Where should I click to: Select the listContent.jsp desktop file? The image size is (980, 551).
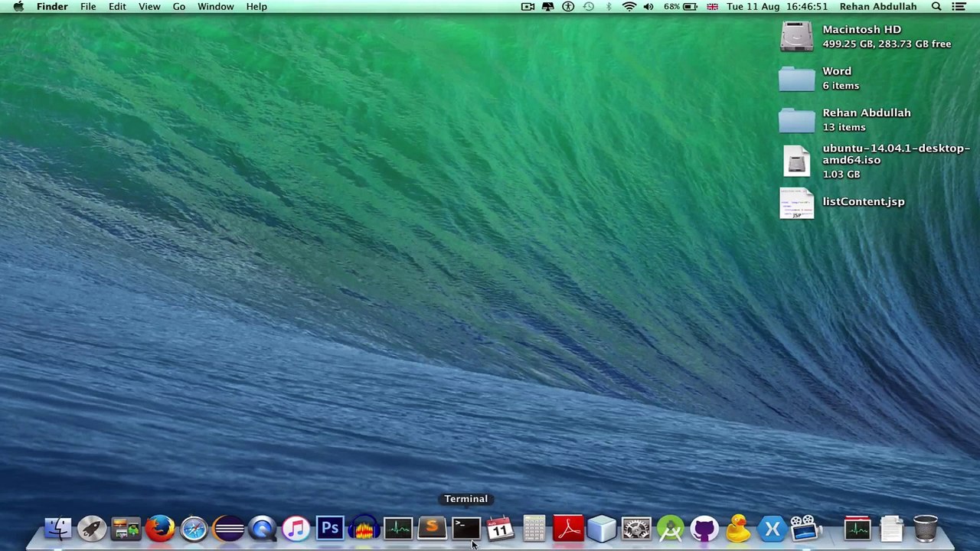click(x=796, y=204)
